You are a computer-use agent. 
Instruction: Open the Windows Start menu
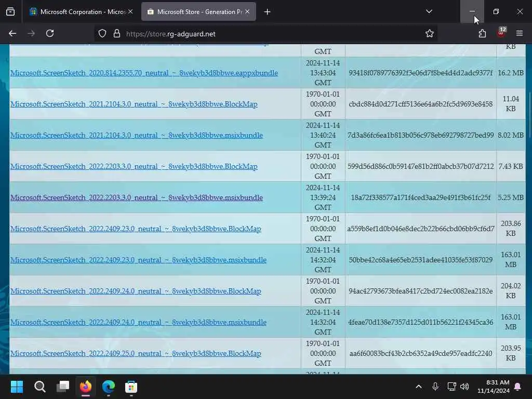[17, 387]
